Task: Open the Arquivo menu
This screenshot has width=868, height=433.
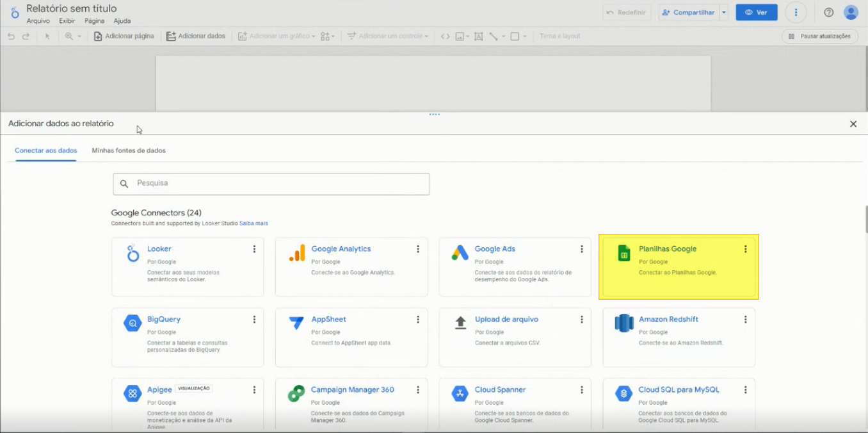Action: tap(38, 21)
